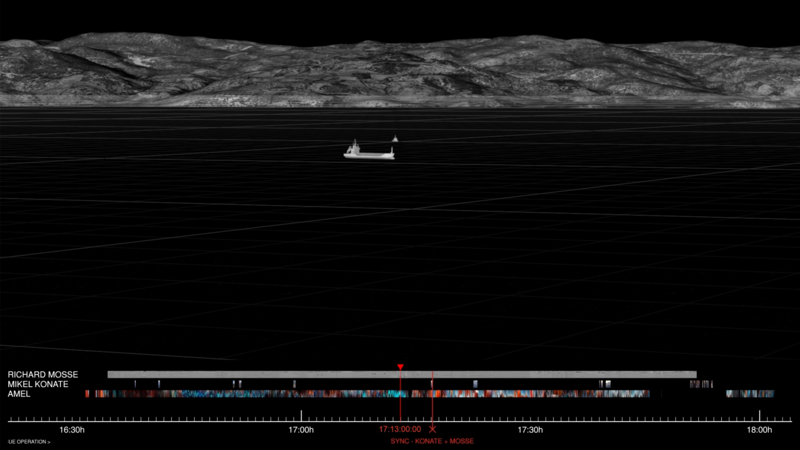Image resolution: width=800 pixels, height=450 pixels.
Task: Click the red playhead triangle marker
Action: tap(400, 368)
